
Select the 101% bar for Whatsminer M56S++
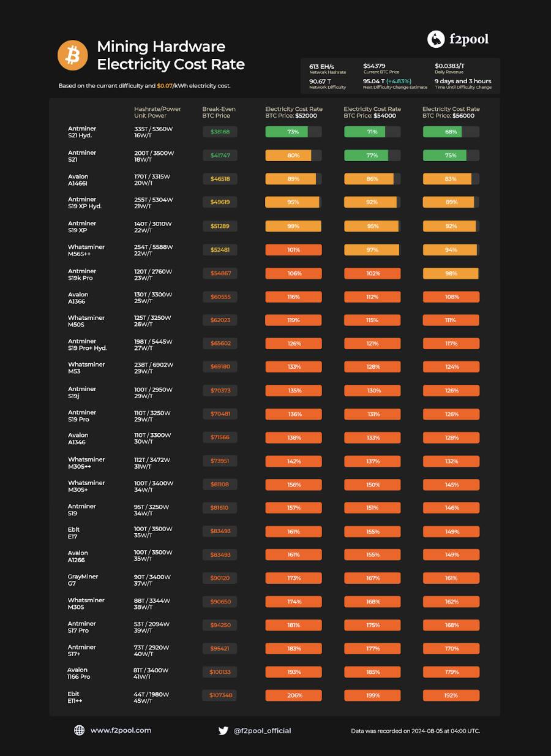(293, 250)
